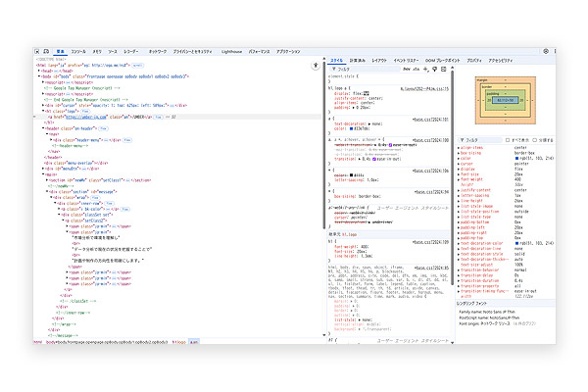Open the stylesheet link for h1.logo a rule

(x=424, y=89)
